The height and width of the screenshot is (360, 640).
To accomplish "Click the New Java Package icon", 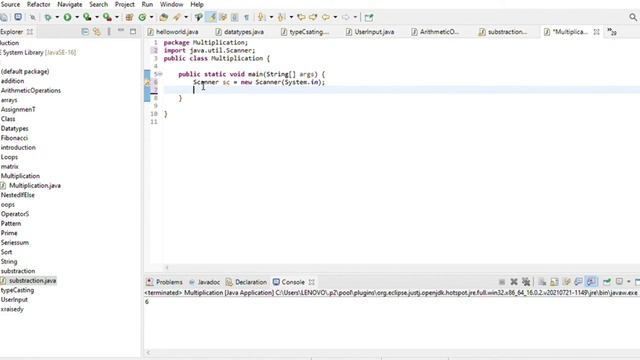I will coord(129,17).
